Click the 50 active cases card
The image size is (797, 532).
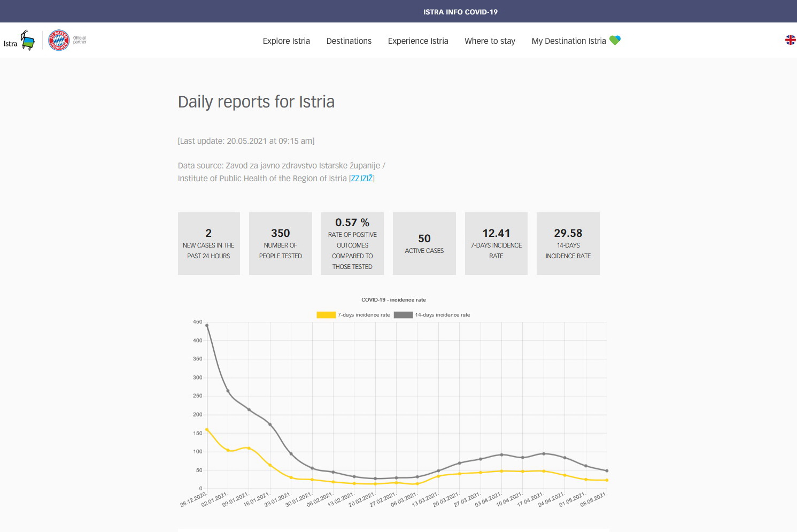pyautogui.click(x=424, y=244)
